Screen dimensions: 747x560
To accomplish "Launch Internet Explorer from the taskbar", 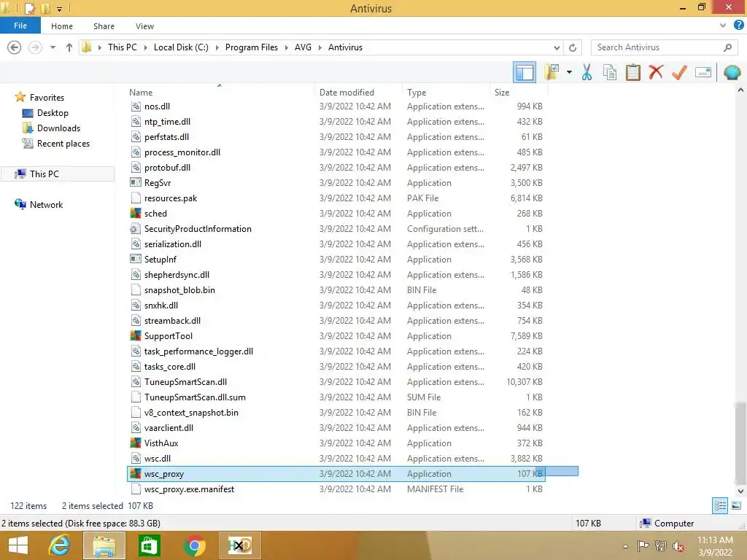I will pos(59,545).
